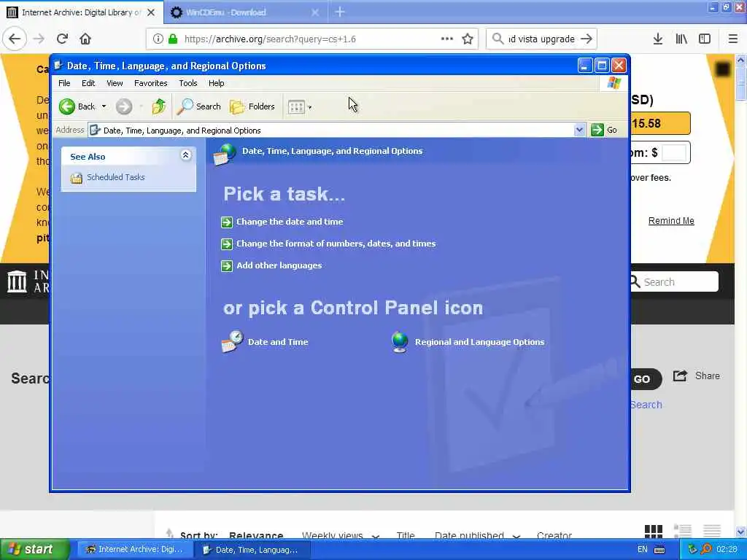
Task: Expand the Address bar dropdown arrow
Action: 579,130
